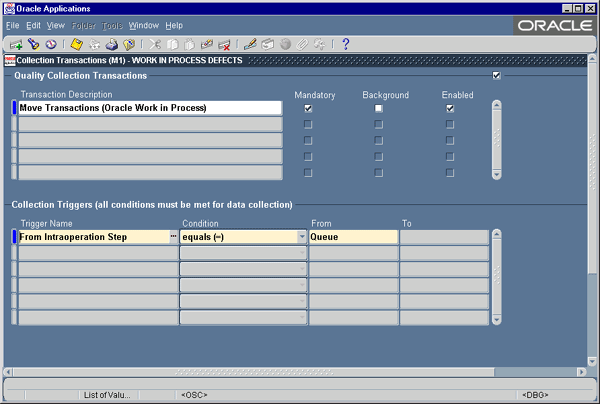The height and width of the screenshot is (404, 600).
Task: Uncheck Enabled checkbox for Move Transactions
Action: (x=450, y=108)
